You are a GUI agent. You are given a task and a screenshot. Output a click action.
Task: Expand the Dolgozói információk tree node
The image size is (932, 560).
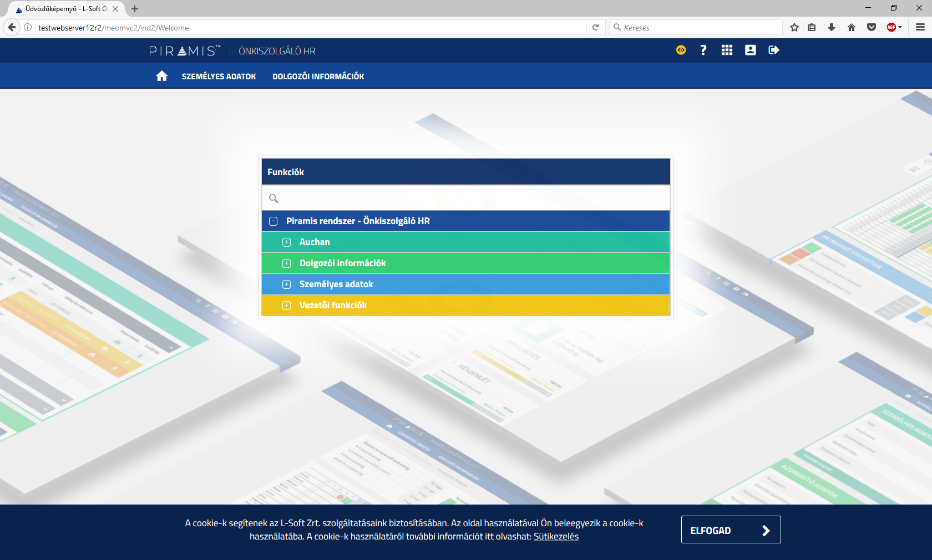click(286, 263)
